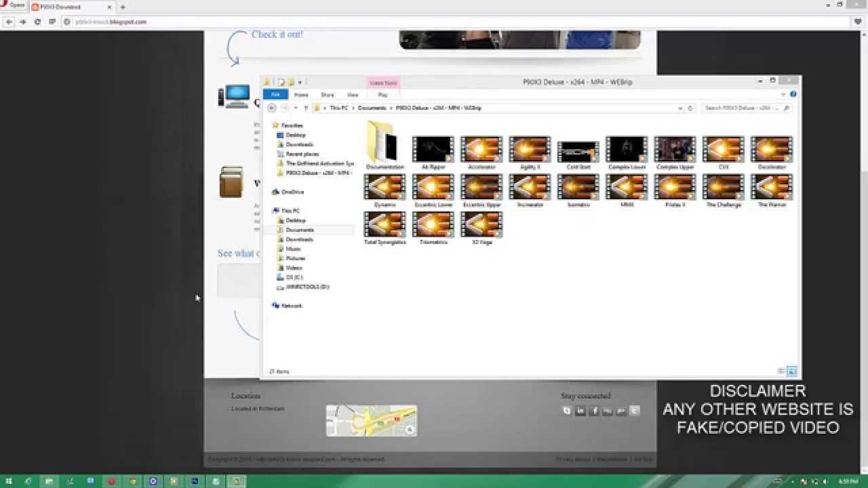Select the Complex Lower video file

coord(627,152)
